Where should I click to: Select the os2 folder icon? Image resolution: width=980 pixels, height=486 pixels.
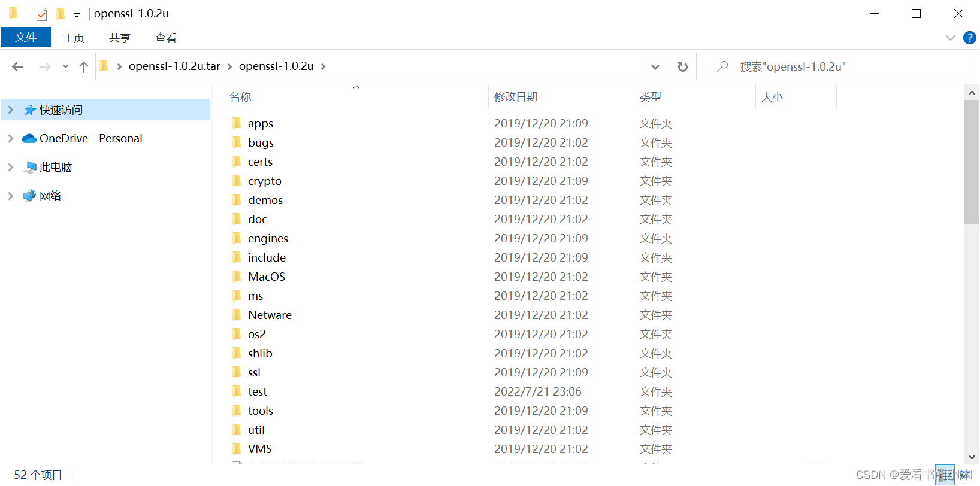[237, 334]
